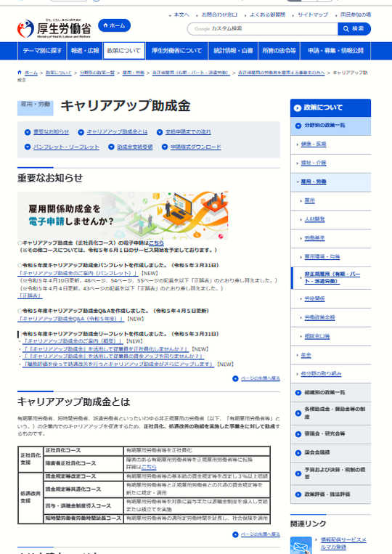Open 非正規雇用(有期・パート・派遣労働) sidebar link

click(332, 277)
